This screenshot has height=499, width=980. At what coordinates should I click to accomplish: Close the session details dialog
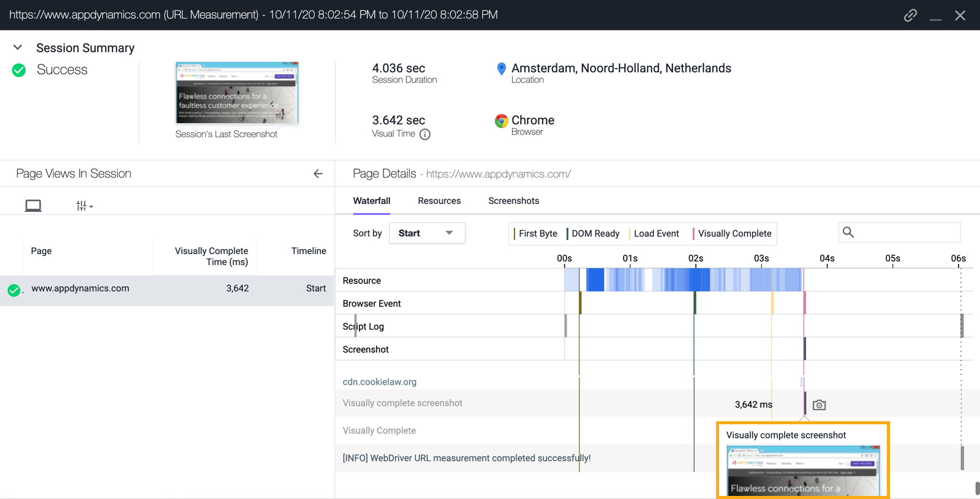click(960, 15)
